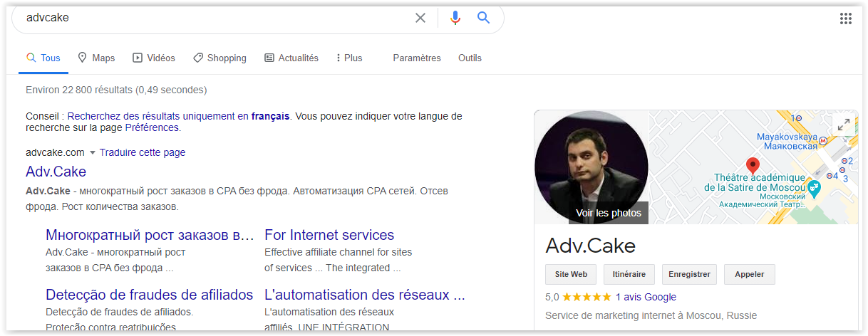
Task: Open the Plus more-options menu
Action: [x=348, y=58]
